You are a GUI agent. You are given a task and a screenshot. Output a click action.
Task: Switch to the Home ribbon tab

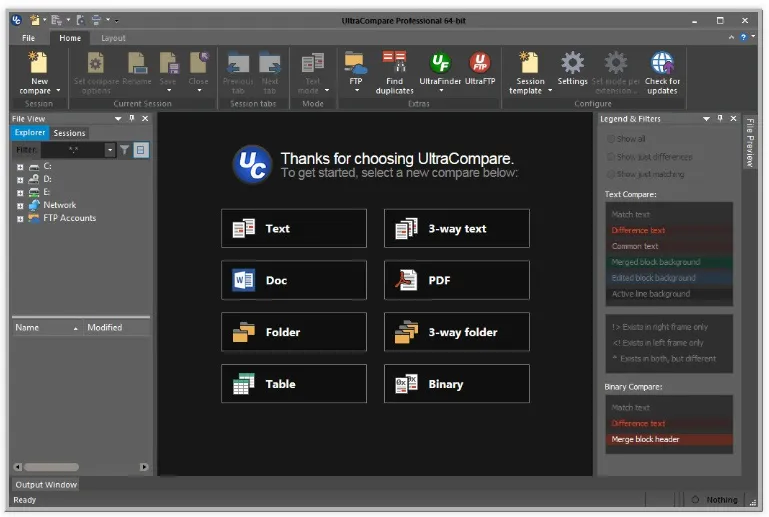[70, 38]
